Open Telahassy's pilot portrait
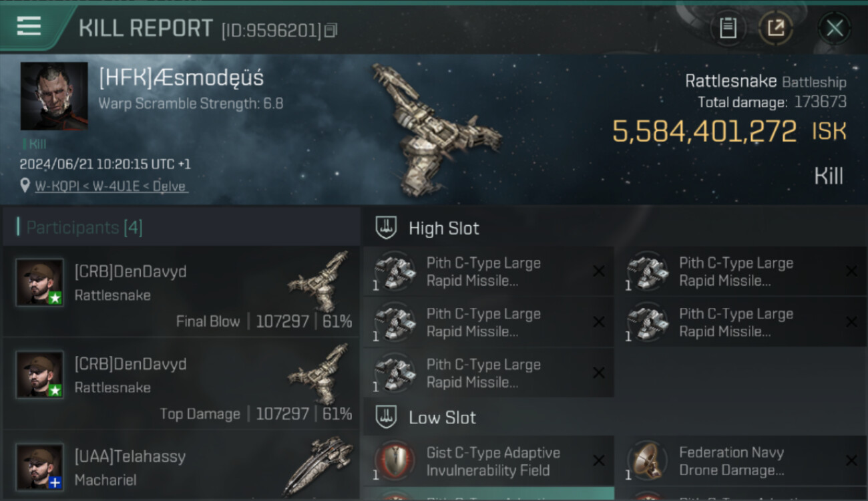868x501 pixels. pyautogui.click(x=40, y=466)
